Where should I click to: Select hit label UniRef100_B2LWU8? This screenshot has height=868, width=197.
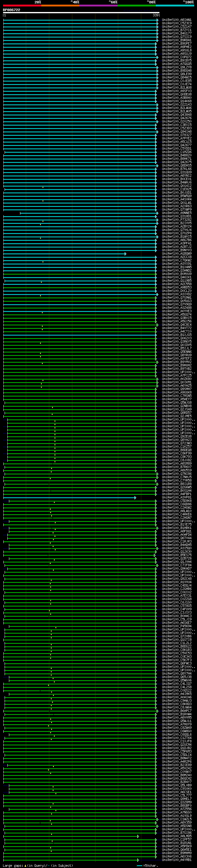pos(176,88)
